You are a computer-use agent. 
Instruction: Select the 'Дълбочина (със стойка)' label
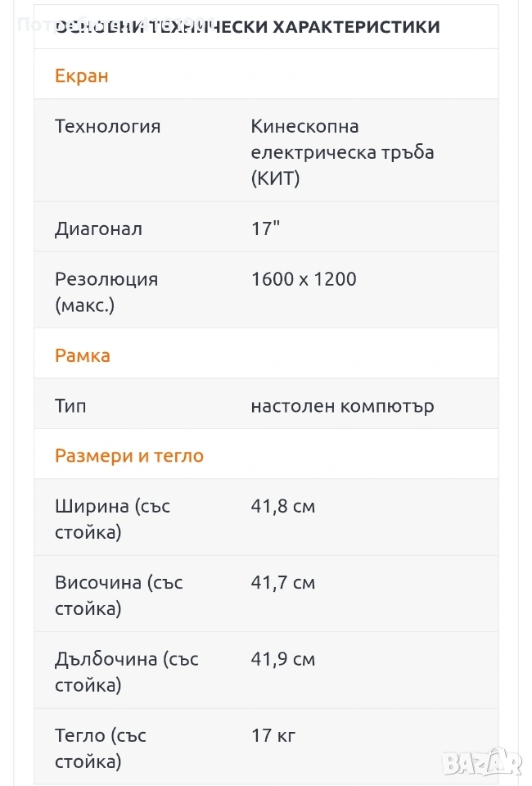coord(127,671)
